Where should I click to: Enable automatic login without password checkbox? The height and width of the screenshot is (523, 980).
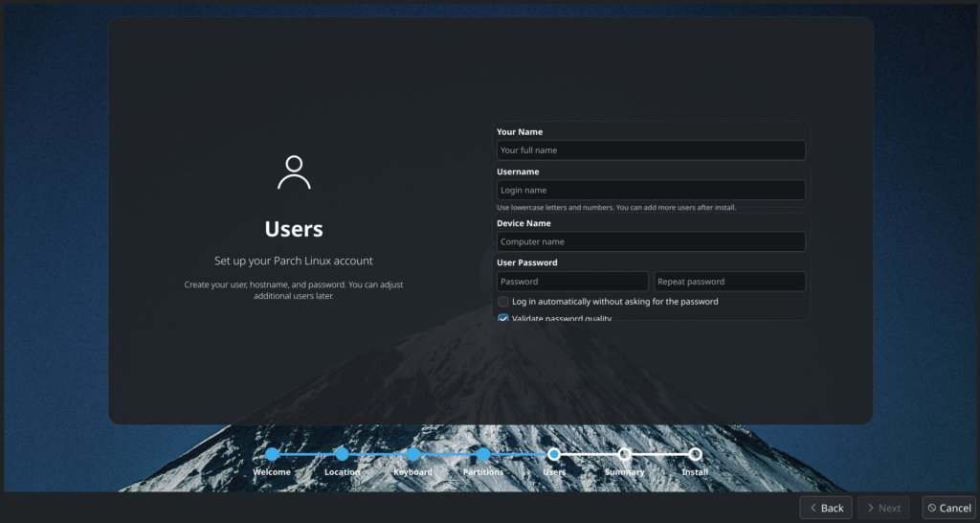(503, 302)
